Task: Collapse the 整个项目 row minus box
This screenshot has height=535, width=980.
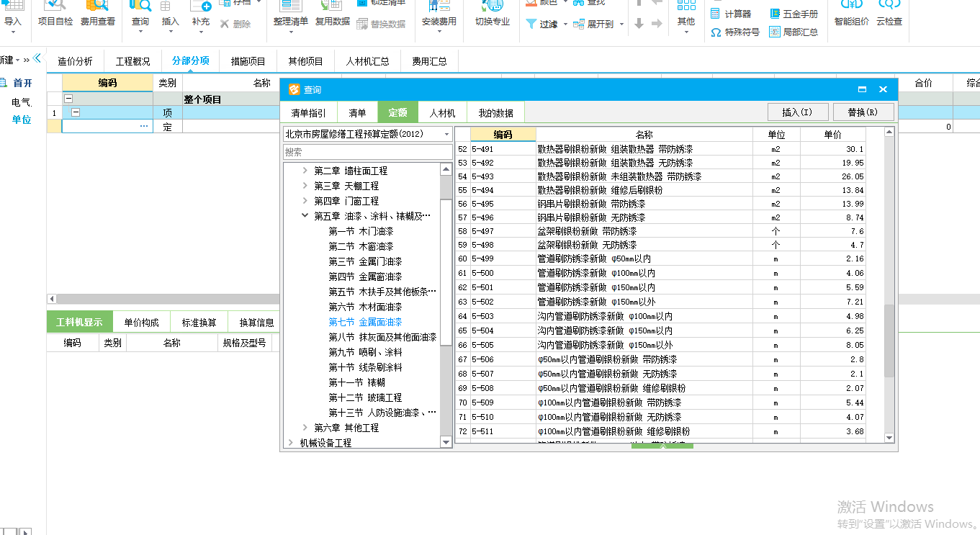Action: pyautogui.click(x=68, y=99)
